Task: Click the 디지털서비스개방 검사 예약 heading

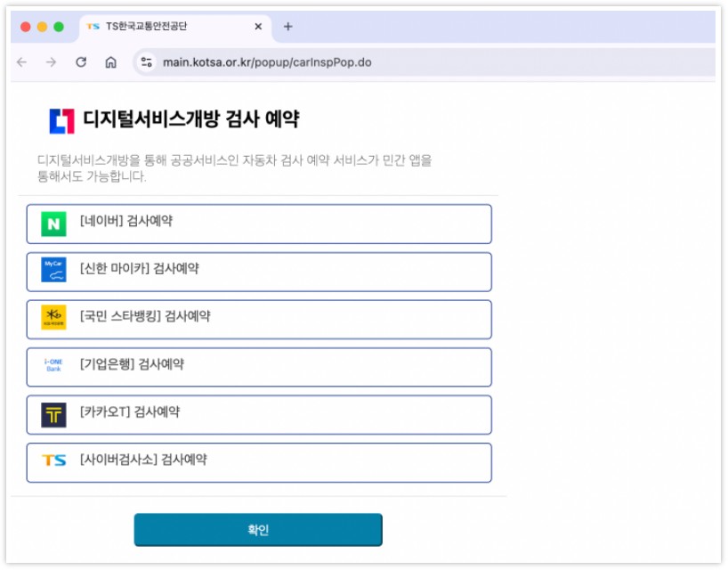Action: pyautogui.click(x=190, y=119)
